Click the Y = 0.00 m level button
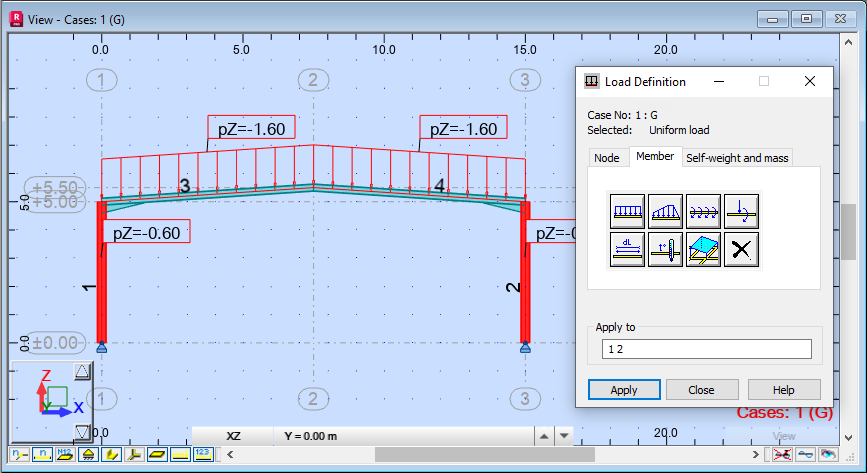Image resolution: width=867 pixels, height=473 pixels. point(404,436)
